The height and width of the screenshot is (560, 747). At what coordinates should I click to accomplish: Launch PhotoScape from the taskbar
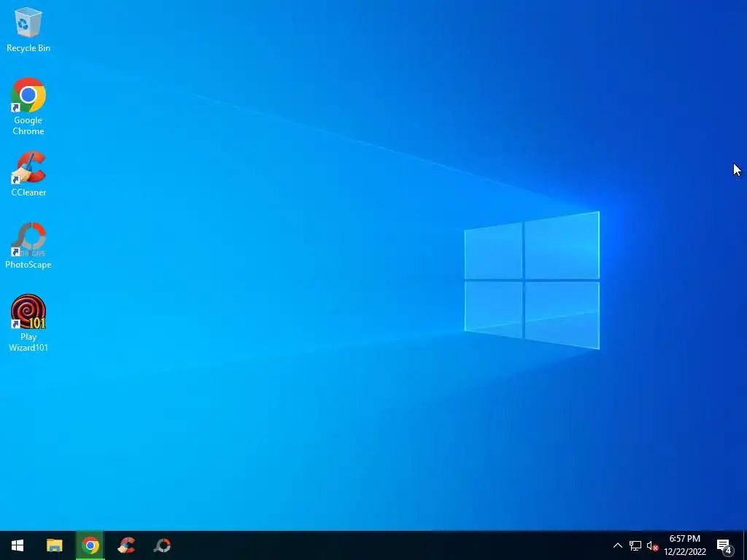point(162,545)
